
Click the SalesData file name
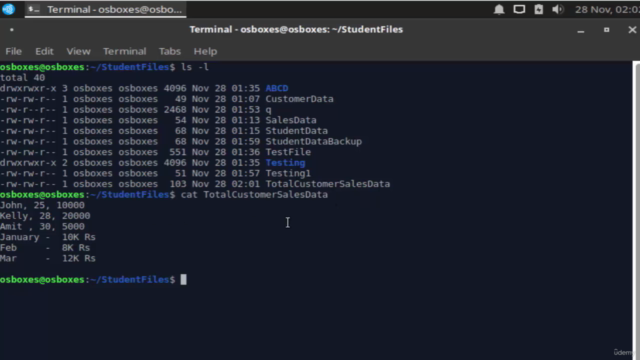pos(291,120)
